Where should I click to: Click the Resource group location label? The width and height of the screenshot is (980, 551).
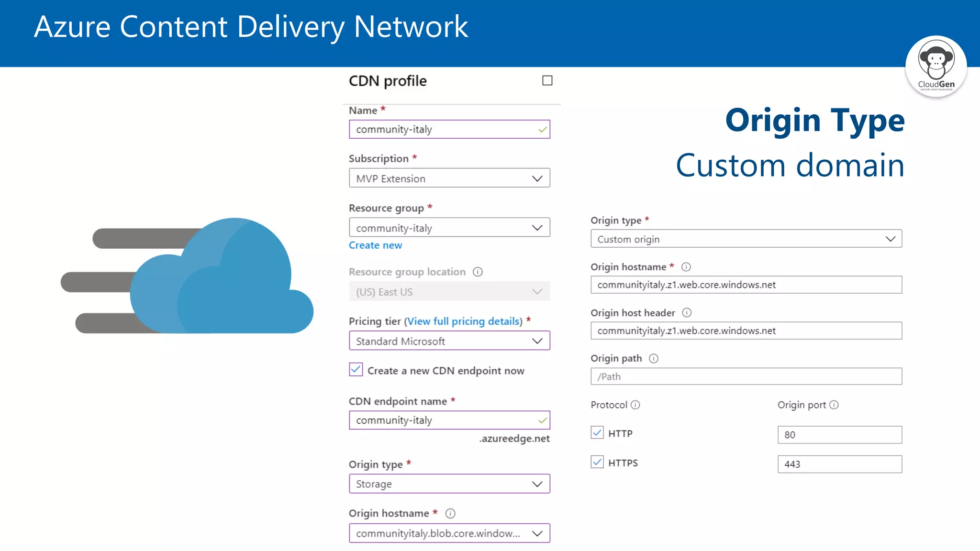[407, 272]
